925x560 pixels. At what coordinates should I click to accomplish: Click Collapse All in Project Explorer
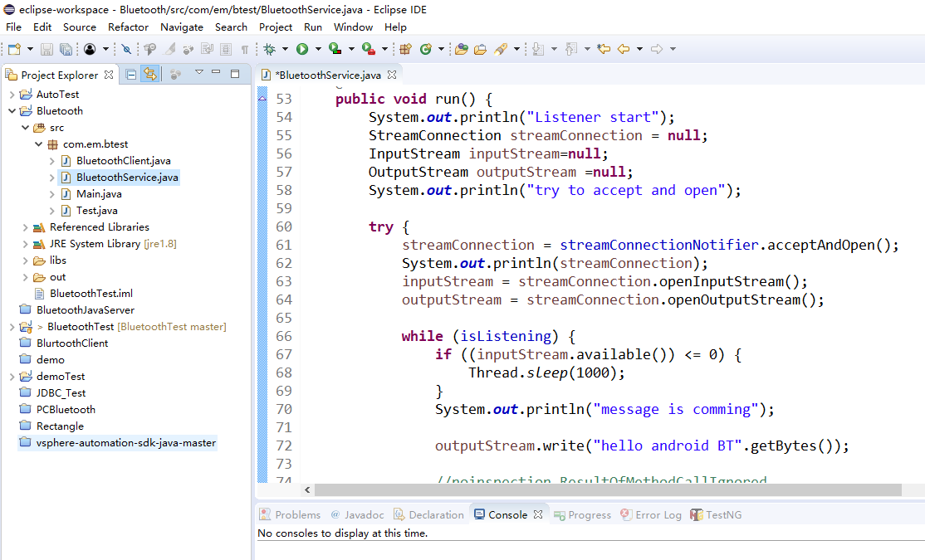pos(131,75)
